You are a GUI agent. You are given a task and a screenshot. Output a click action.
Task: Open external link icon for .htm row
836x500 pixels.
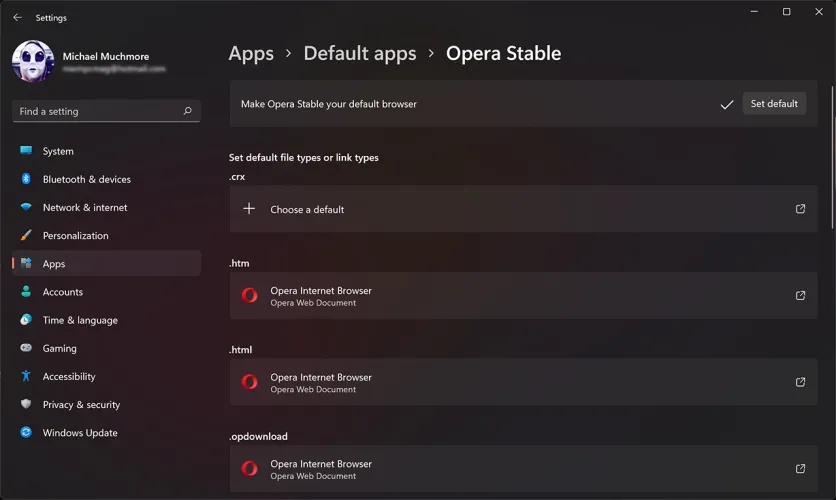pyautogui.click(x=800, y=296)
